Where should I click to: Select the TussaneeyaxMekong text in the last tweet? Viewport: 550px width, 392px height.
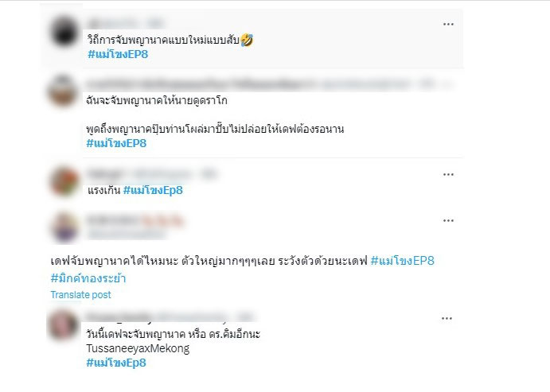tap(138, 348)
